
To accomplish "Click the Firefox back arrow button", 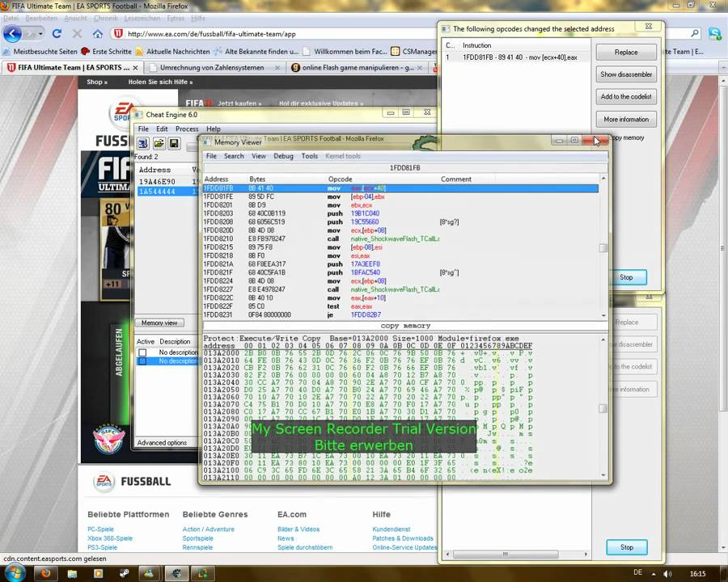I will [x=12, y=33].
